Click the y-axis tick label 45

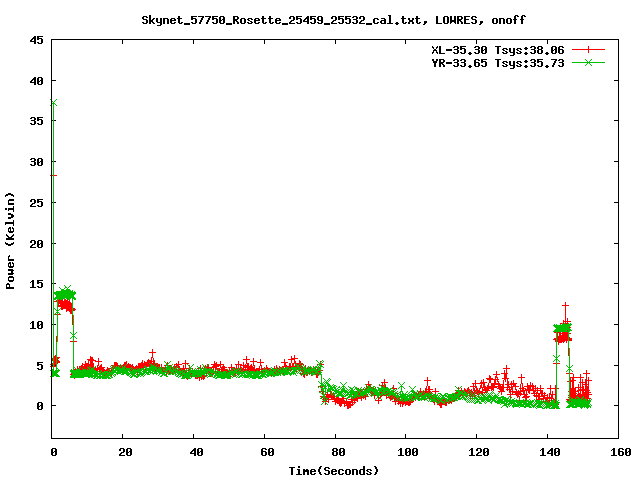pos(36,40)
